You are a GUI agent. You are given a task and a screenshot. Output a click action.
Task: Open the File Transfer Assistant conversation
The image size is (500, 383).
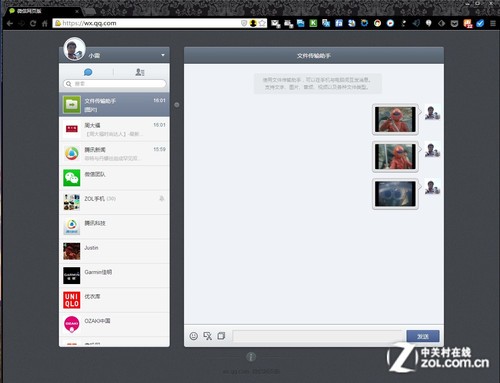click(x=114, y=104)
